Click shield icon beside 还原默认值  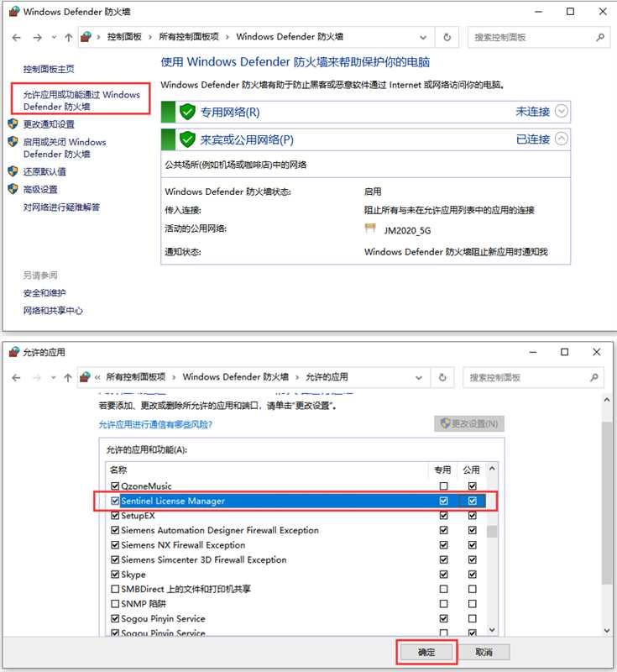(13, 171)
